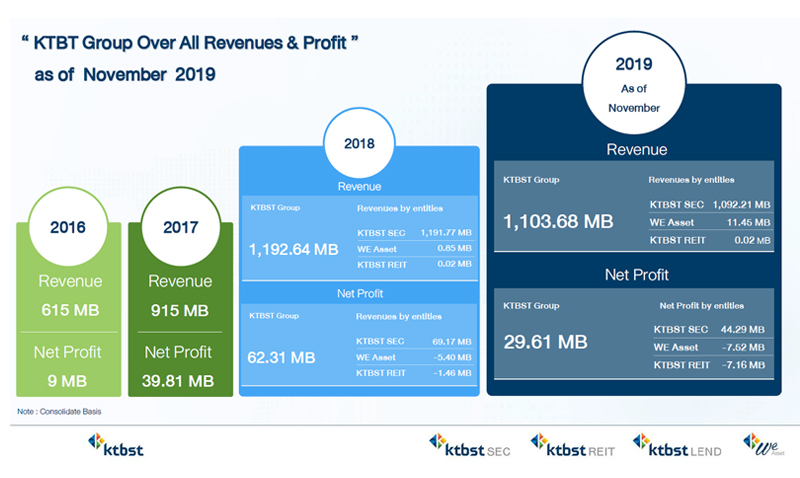
Task: Click the 2019 group net profit 29.61 MB
Action: [x=545, y=342]
